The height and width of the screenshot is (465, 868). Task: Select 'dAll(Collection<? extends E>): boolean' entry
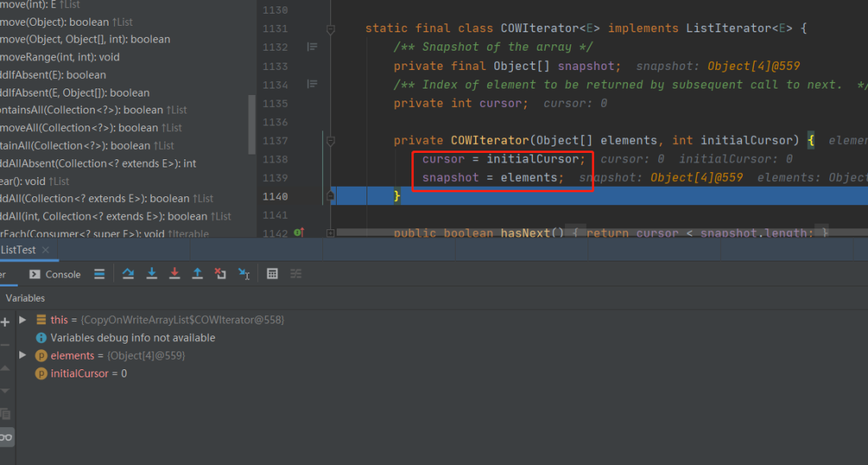coord(107,199)
